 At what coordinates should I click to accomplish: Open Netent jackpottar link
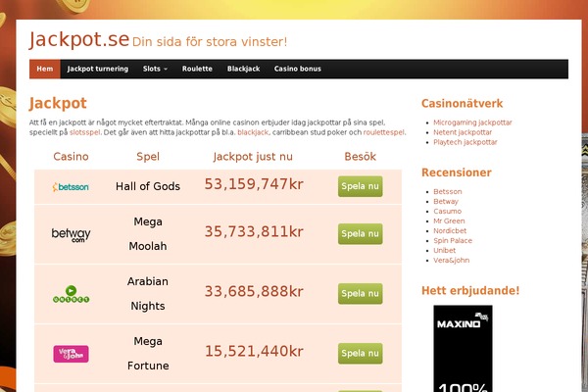[x=463, y=132]
